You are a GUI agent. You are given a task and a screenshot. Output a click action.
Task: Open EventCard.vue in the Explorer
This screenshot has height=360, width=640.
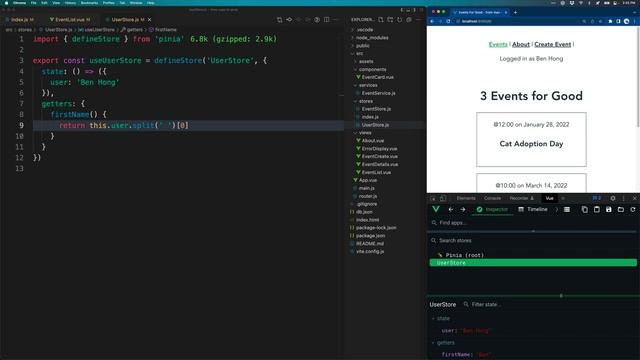(x=377, y=77)
